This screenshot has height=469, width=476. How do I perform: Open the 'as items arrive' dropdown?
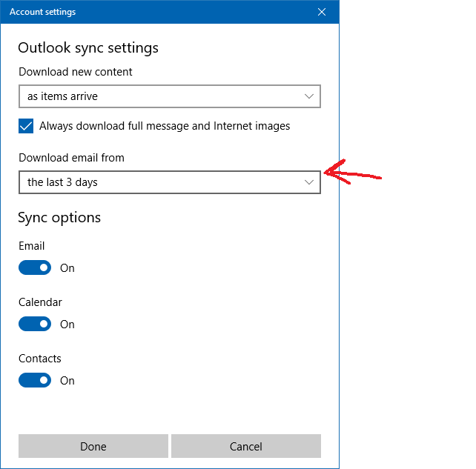click(170, 96)
